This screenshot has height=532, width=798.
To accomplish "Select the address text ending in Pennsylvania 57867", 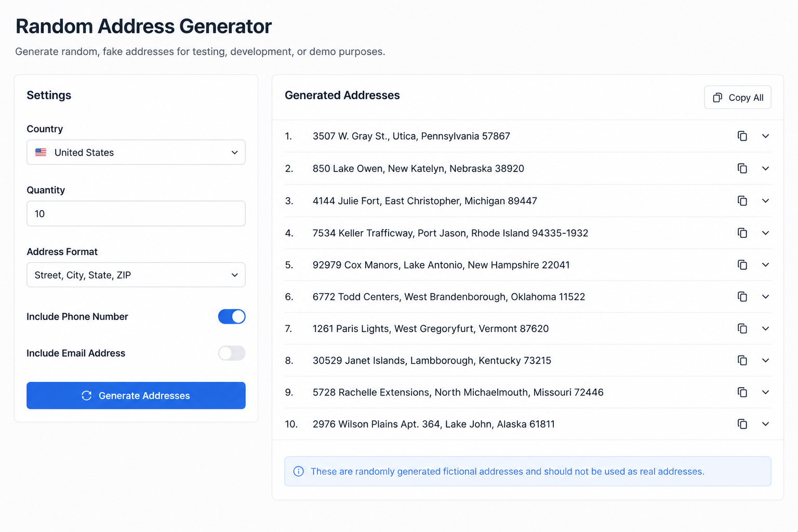I will pos(411,136).
